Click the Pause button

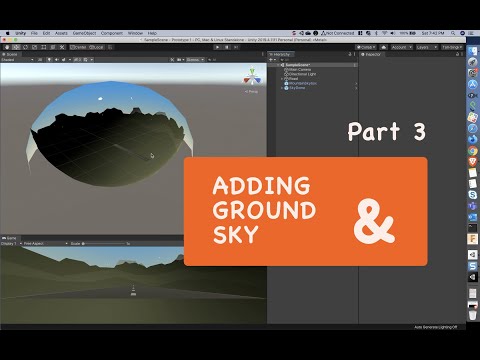pos(227,47)
